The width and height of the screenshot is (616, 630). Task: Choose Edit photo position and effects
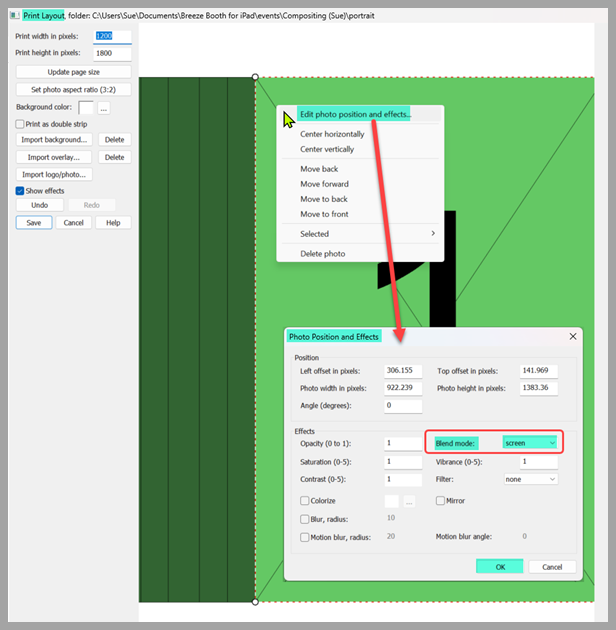click(x=360, y=114)
